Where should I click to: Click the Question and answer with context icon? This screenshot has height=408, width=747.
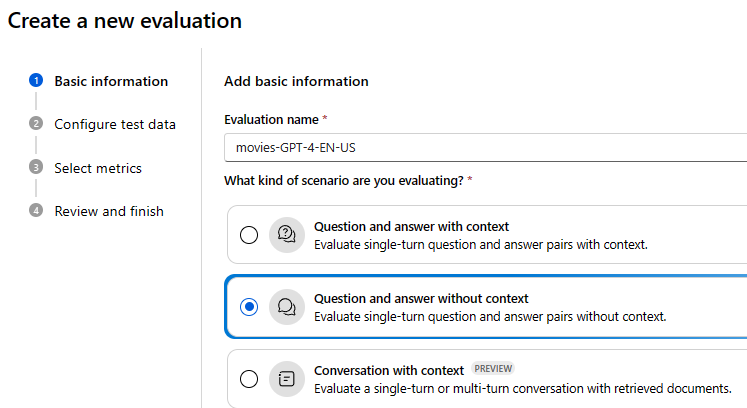point(287,235)
